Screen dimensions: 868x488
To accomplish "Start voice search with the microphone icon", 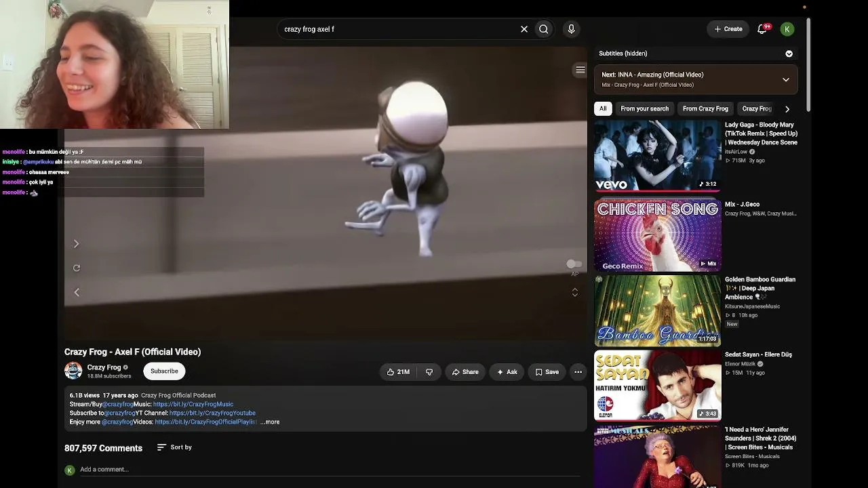I will pyautogui.click(x=571, y=29).
